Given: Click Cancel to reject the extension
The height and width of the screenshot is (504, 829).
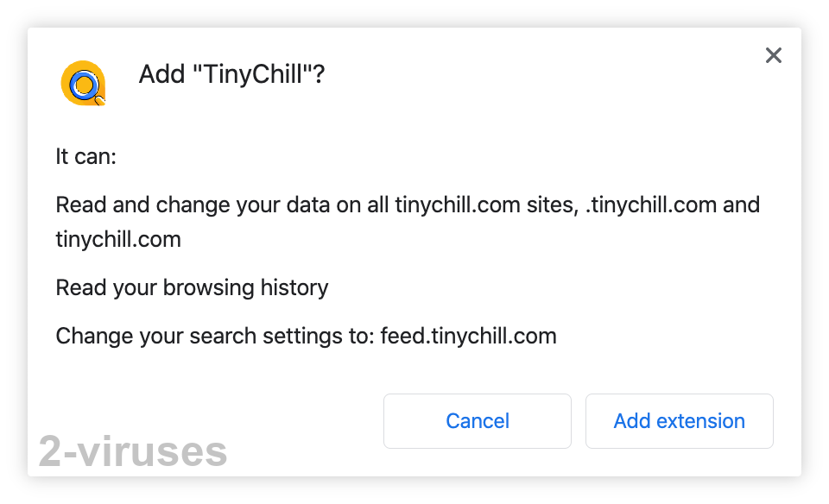Looking at the screenshot, I should (x=477, y=421).
